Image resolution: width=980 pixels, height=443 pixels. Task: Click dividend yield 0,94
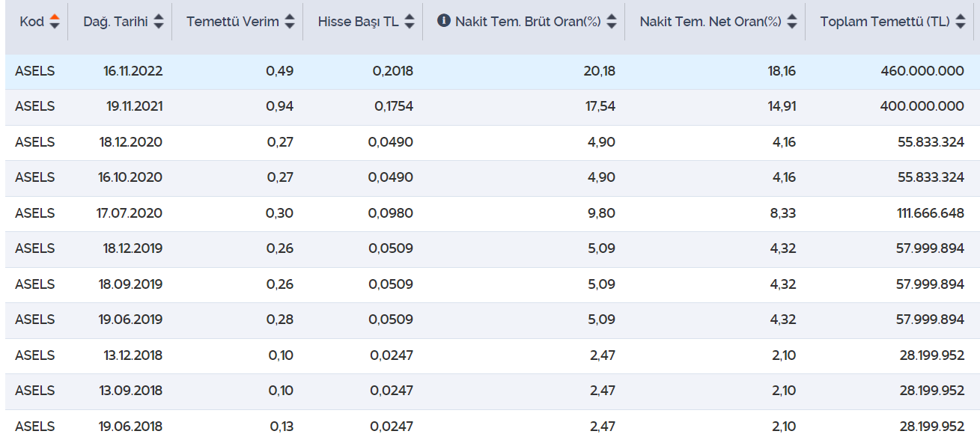[280, 106]
